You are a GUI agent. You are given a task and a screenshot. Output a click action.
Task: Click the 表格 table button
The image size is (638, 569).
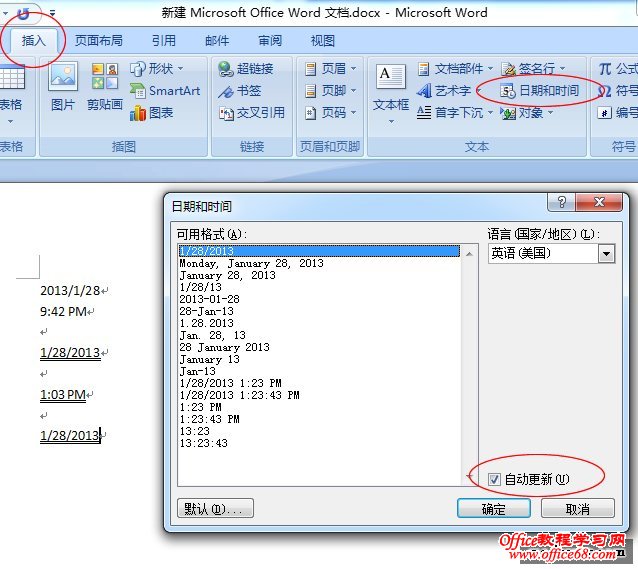coord(11,94)
